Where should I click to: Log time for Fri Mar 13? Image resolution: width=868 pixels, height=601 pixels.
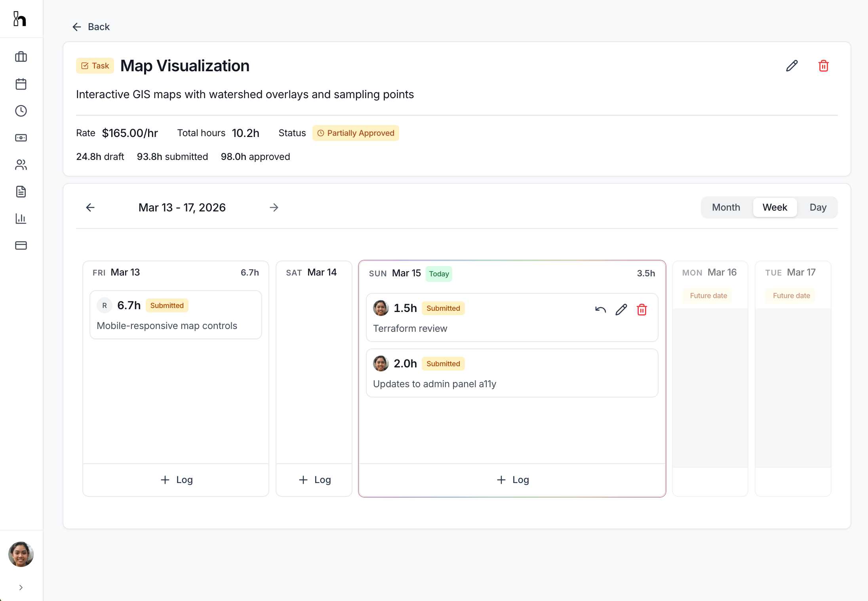[x=176, y=480]
